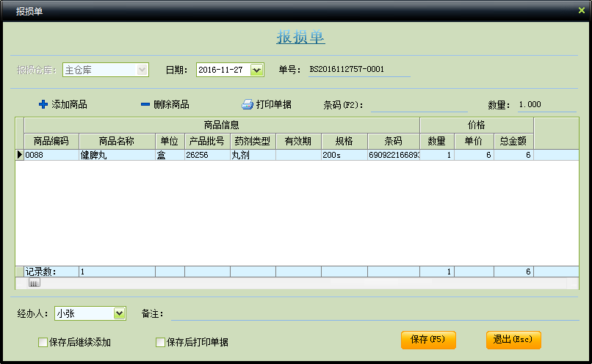The height and width of the screenshot is (364, 592).
Task: Click the 退出(Esc) button
Action: coord(513,340)
